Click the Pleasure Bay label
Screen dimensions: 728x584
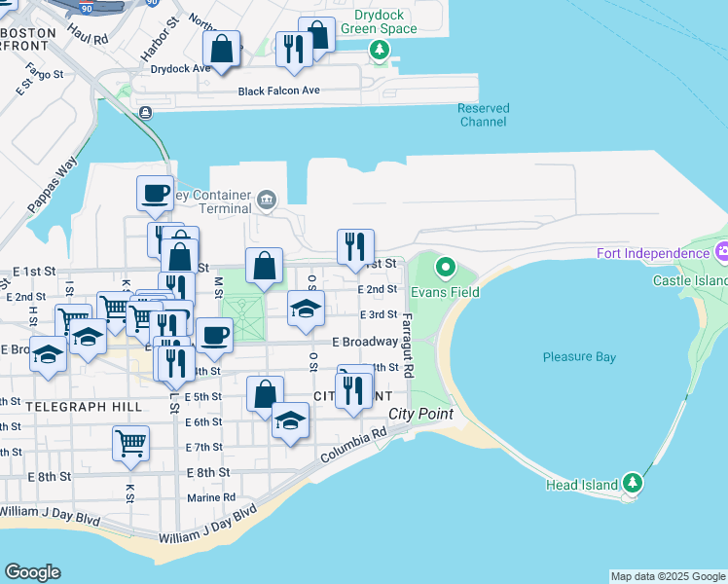pyautogui.click(x=579, y=357)
